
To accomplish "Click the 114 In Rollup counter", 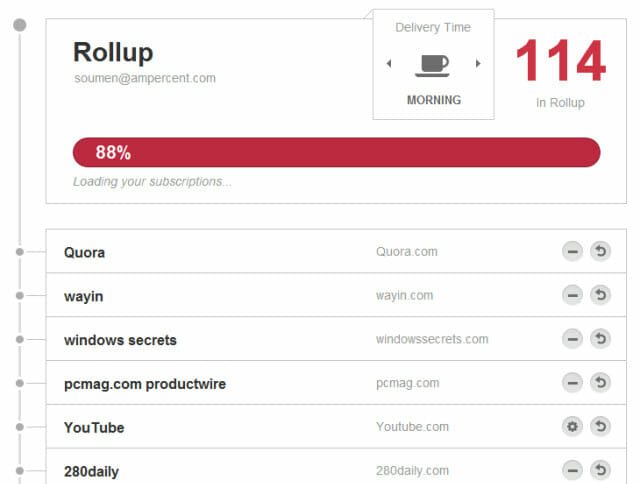I will tap(560, 60).
